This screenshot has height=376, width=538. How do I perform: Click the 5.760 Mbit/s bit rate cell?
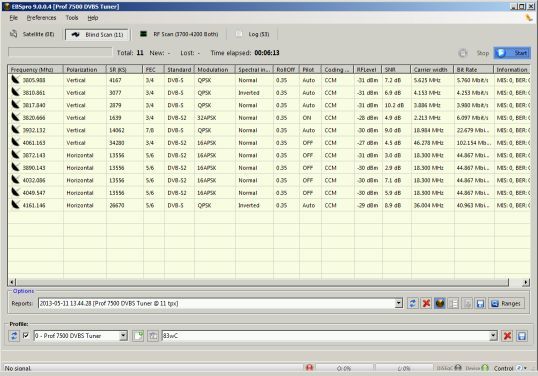pyautogui.click(x=473, y=80)
